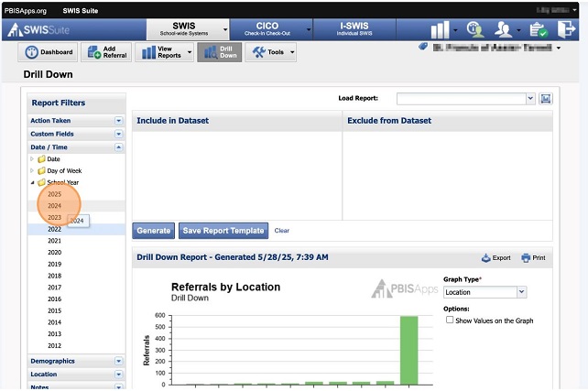Select school year 2018
Image resolution: width=588 pixels, height=391 pixels.
[x=54, y=276]
